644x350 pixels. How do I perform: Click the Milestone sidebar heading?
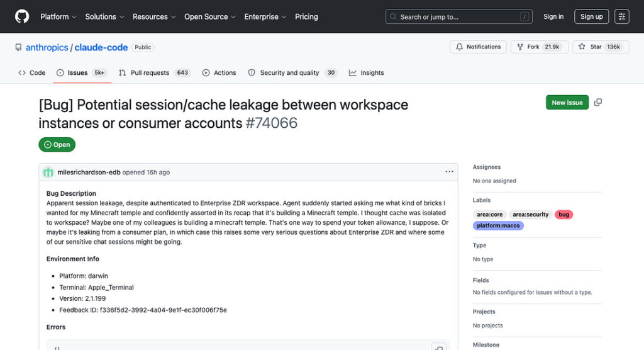[x=486, y=345]
